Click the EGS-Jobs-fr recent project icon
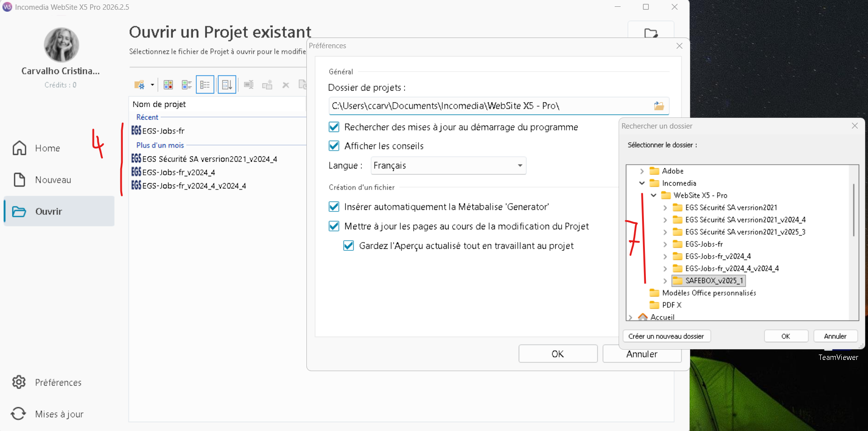The width and height of the screenshot is (868, 431). point(136,131)
